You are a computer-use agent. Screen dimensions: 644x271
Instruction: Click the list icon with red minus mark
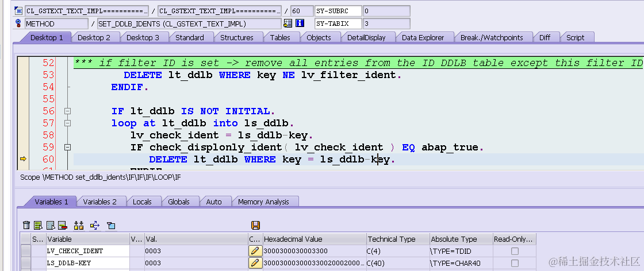pyautogui.click(x=62, y=225)
